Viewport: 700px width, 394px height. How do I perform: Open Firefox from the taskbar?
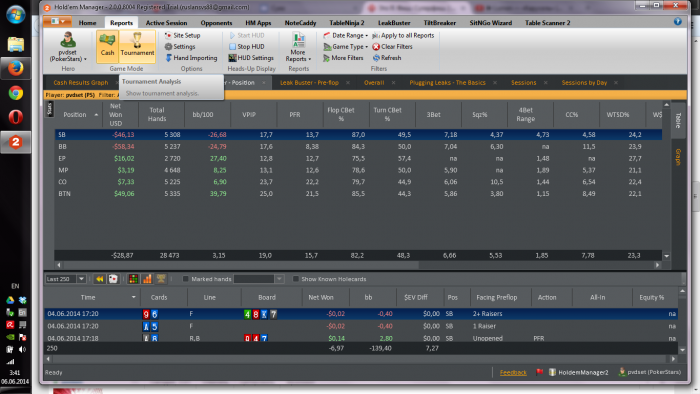16,68
